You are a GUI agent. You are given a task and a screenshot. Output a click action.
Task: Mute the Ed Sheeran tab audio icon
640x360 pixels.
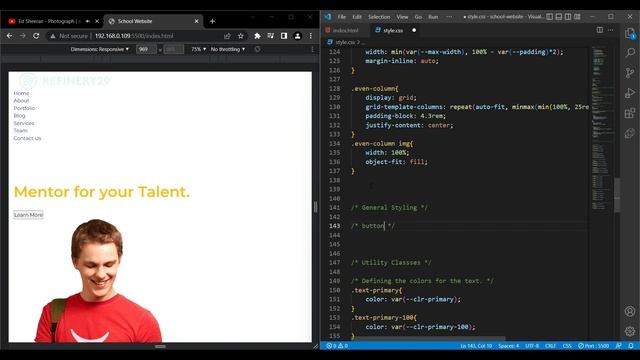[x=88, y=21]
